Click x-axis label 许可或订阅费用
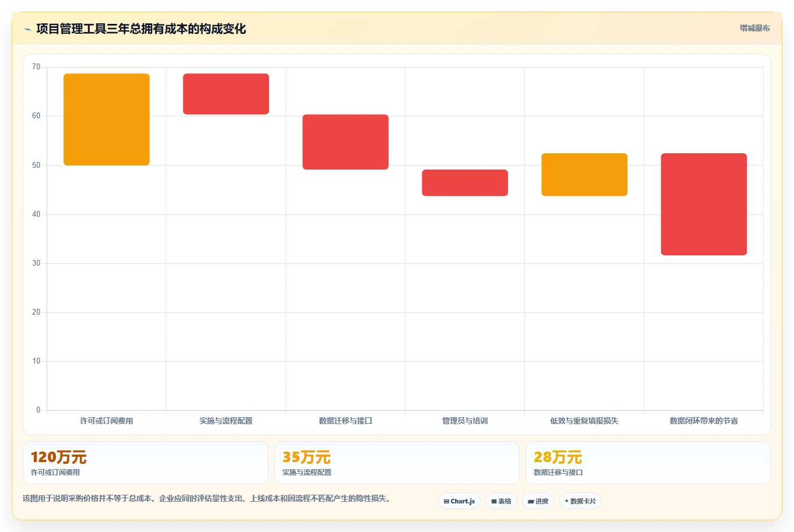This screenshot has width=794, height=532. (107, 421)
